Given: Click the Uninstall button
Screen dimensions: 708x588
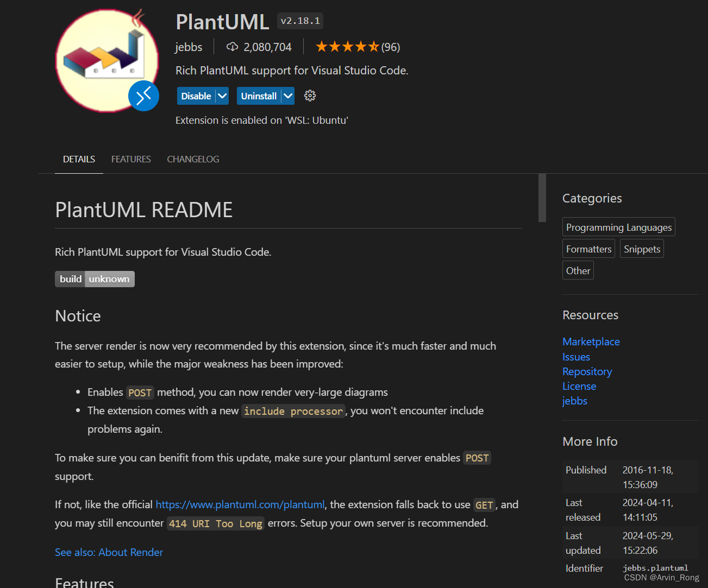Looking at the screenshot, I should click(259, 96).
